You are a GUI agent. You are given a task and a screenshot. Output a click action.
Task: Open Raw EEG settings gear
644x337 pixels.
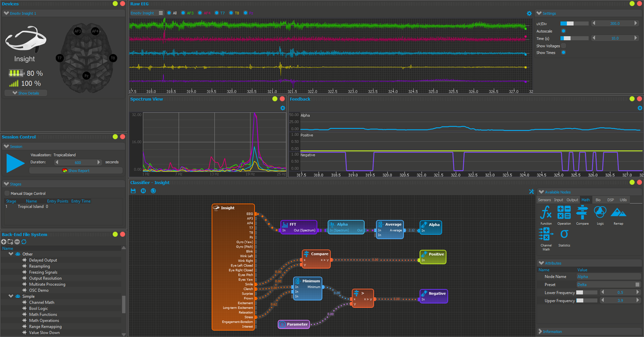[x=529, y=13]
